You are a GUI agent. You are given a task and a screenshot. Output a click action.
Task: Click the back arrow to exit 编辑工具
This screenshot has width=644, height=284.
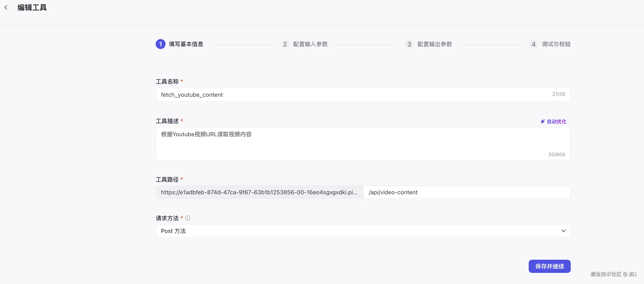(6, 7)
